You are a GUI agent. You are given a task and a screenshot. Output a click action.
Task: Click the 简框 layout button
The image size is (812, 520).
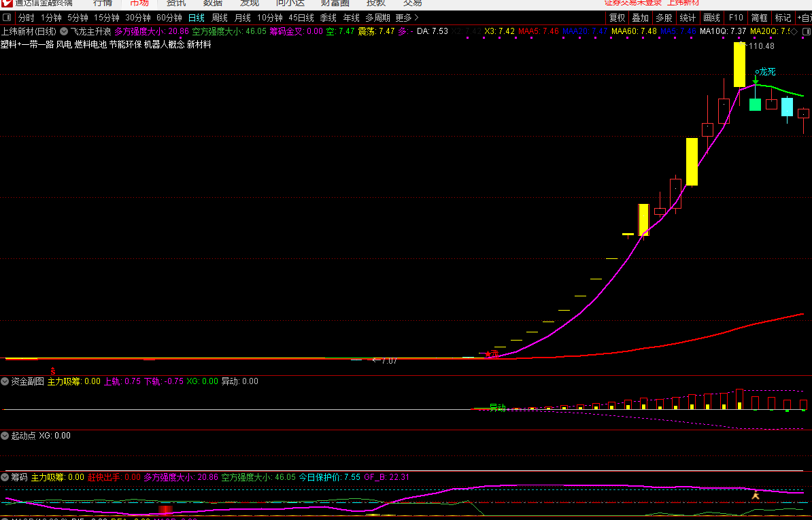(x=760, y=18)
